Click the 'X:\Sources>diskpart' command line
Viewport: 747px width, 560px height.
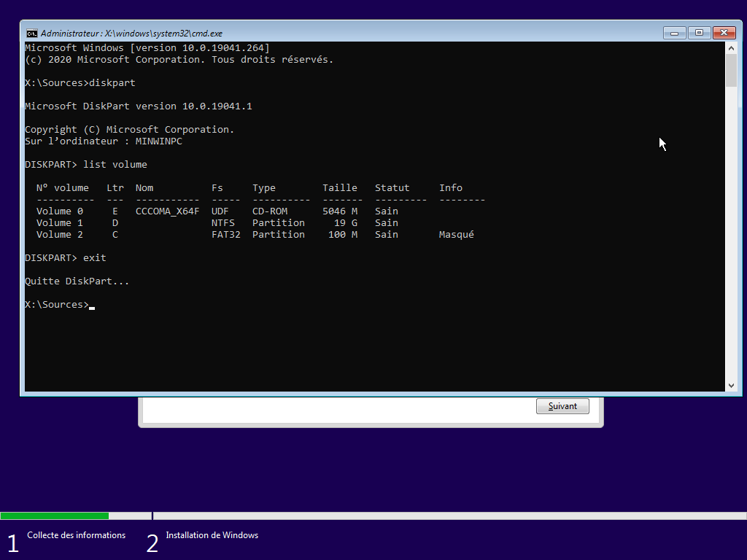[80, 83]
